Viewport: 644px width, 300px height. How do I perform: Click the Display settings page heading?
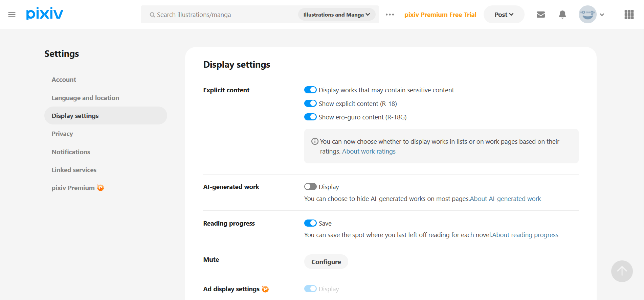[x=237, y=65]
